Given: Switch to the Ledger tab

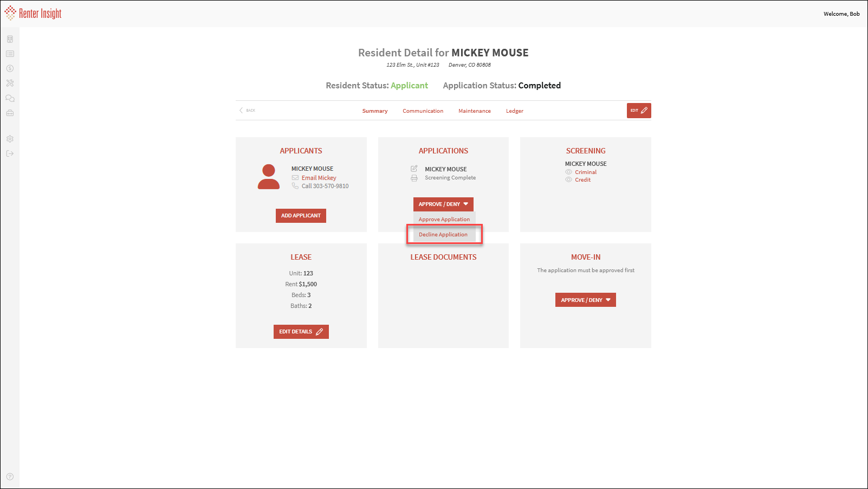Looking at the screenshot, I should click(x=515, y=111).
